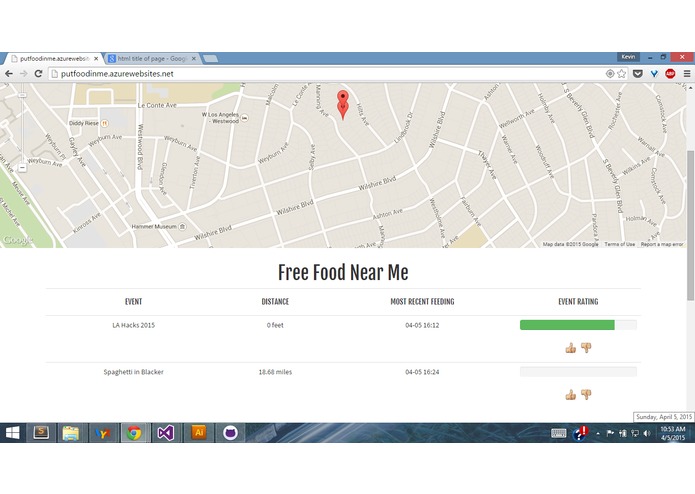Image resolution: width=695 pixels, height=494 pixels.
Task: Click the page vertical scrollbar thumb
Action: 690,225
